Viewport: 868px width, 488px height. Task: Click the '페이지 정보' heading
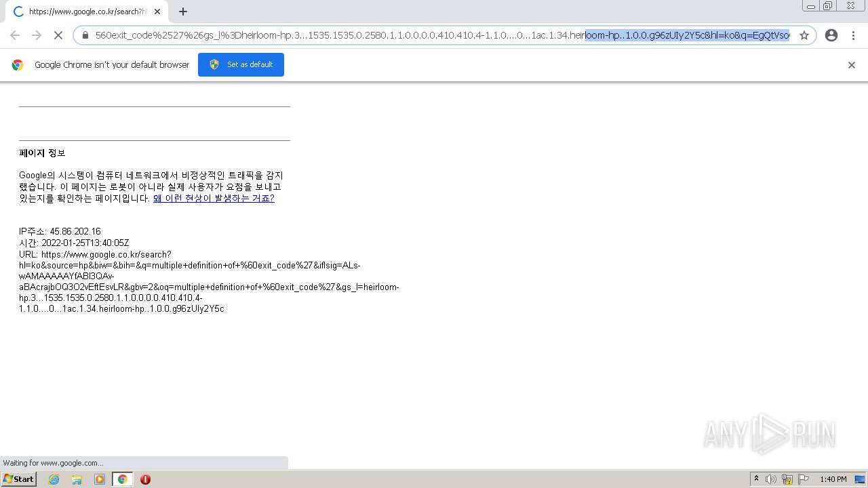pos(42,153)
